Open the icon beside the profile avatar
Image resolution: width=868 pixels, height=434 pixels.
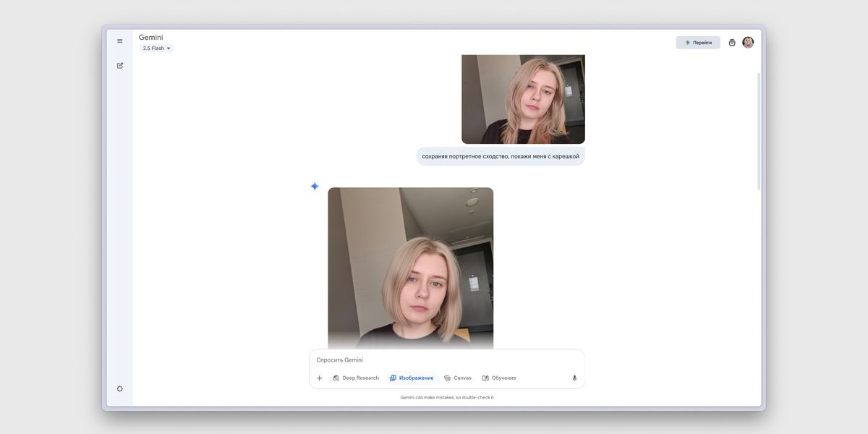pos(732,43)
